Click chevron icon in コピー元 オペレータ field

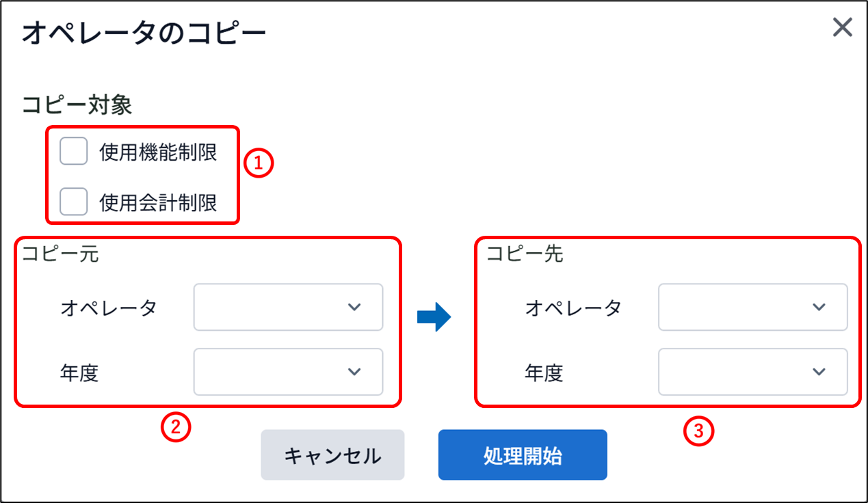(354, 308)
